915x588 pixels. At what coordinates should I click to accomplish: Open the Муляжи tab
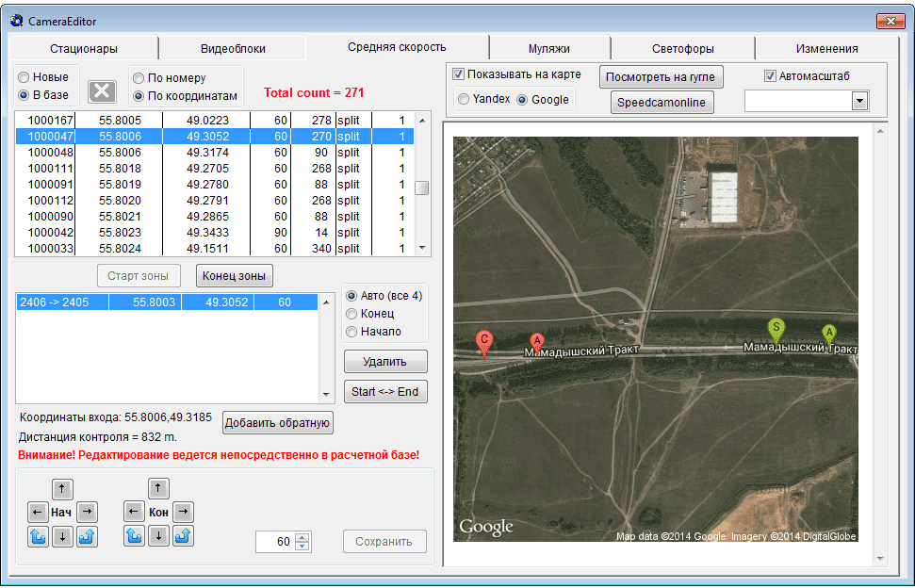[x=549, y=48]
